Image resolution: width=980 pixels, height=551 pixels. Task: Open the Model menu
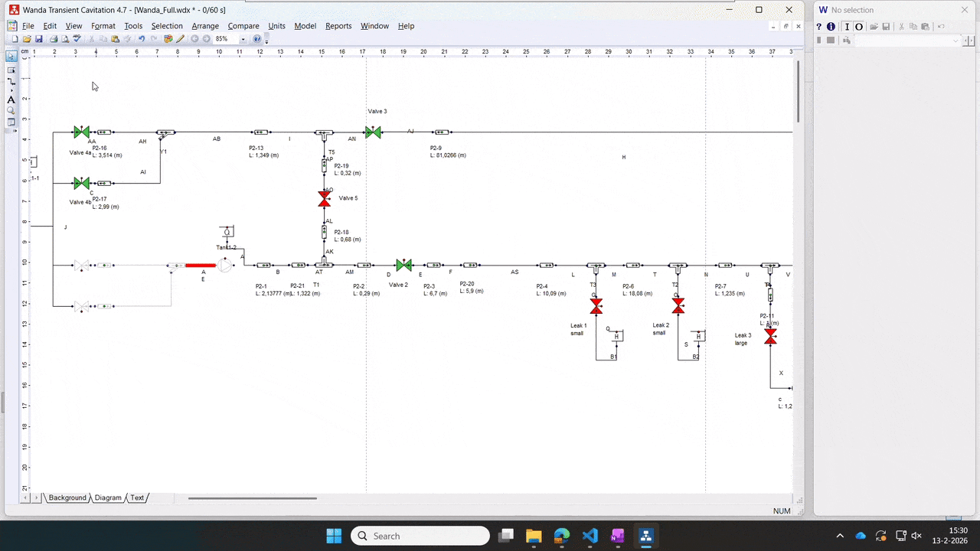coord(305,26)
